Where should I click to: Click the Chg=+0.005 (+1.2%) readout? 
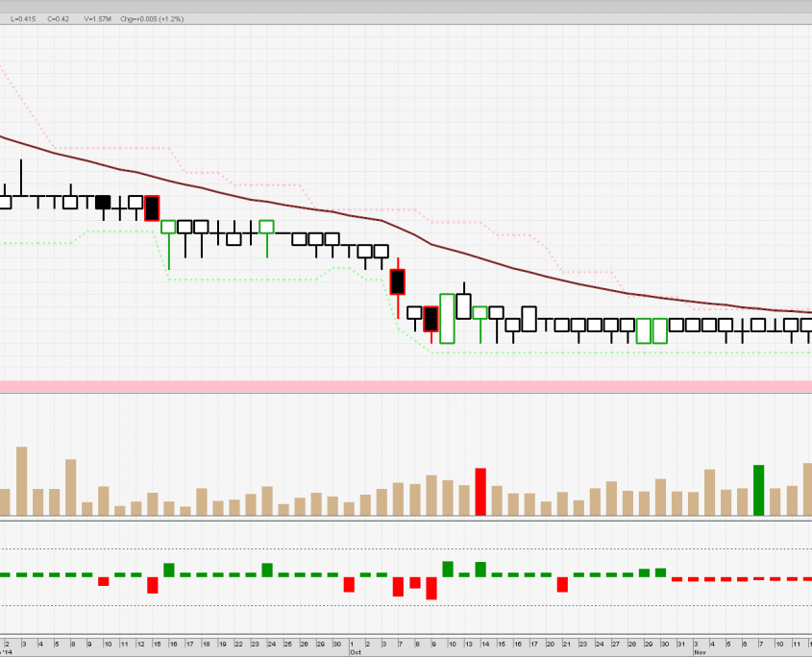pos(152,18)
